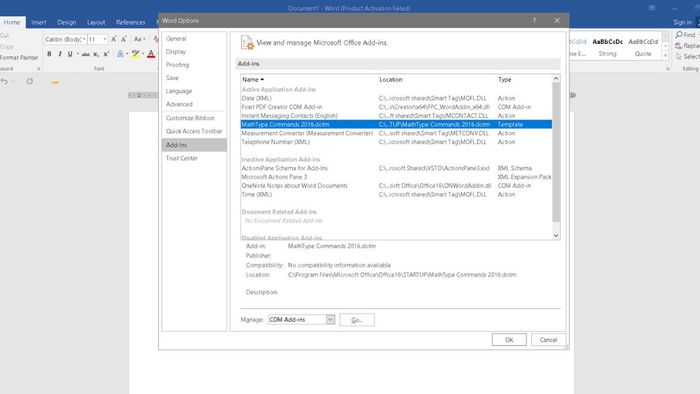This screenshot has width=700, height=394.
Task: Apply Quote style from gallery
Action: pyautogui.click(x=643, y=47)
